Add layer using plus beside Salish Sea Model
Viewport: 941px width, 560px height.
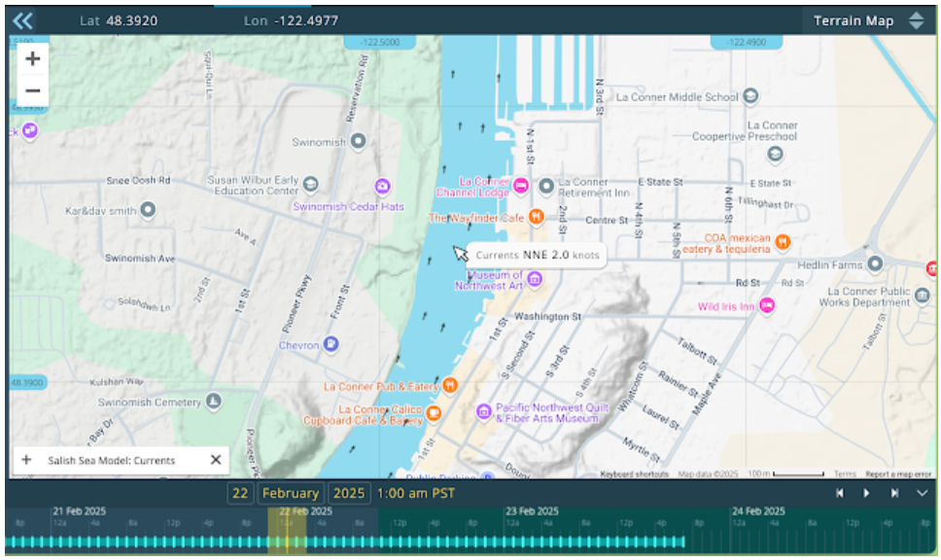pos(26,460)
